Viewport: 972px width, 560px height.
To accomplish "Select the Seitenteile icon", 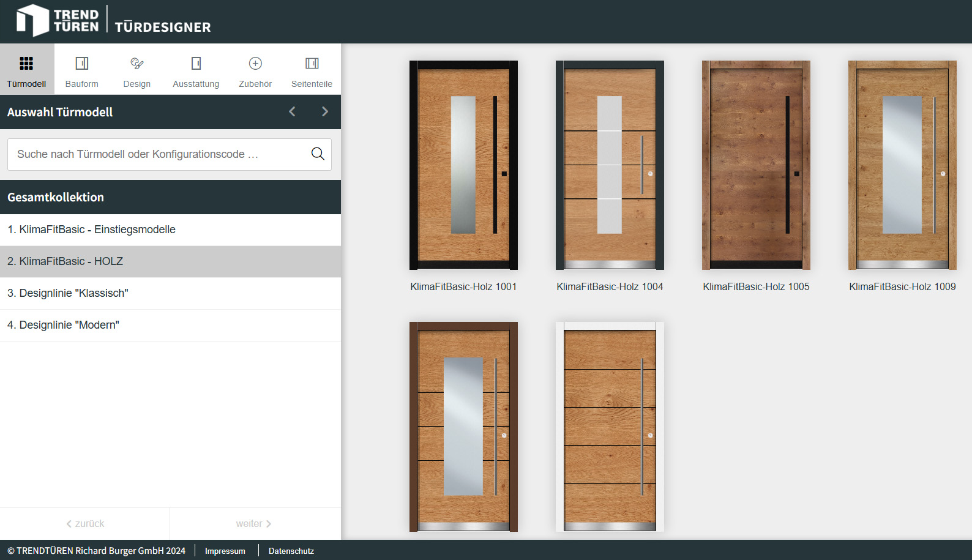I will [x=312, y=64].
